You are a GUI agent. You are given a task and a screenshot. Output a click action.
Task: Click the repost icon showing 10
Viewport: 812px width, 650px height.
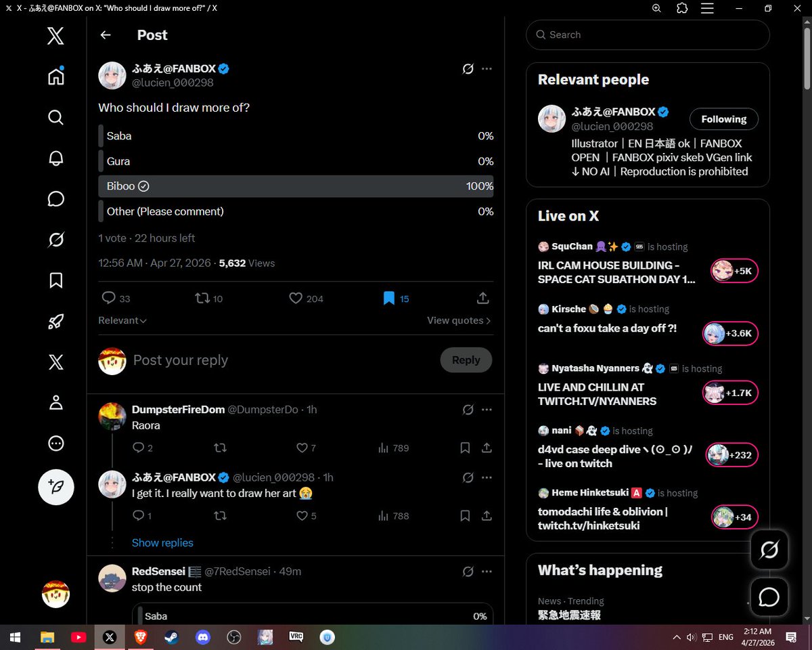(208, 298)
